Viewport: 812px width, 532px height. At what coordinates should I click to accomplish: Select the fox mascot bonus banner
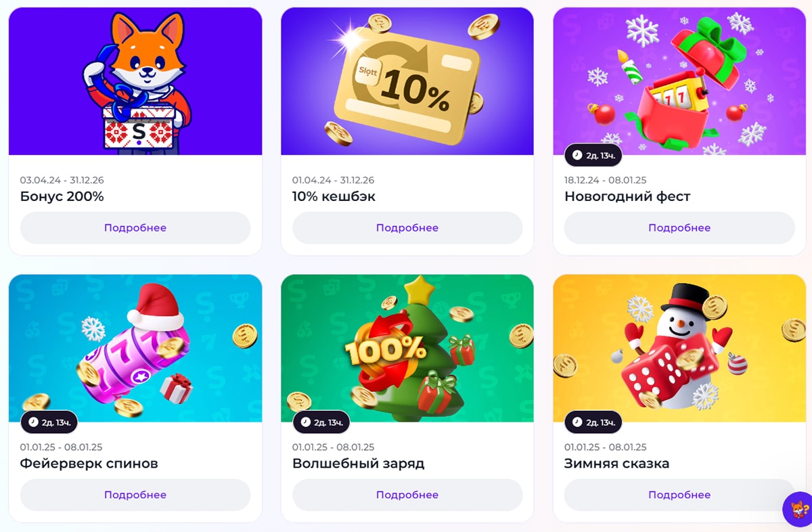click(x=135, y=81)
